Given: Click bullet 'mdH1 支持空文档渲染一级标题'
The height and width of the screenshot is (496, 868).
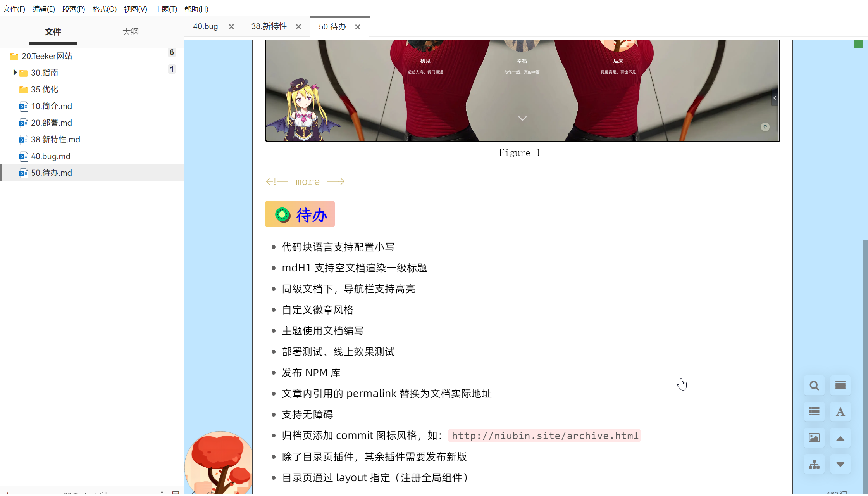Looking at the screenshot, I should 354,268.
